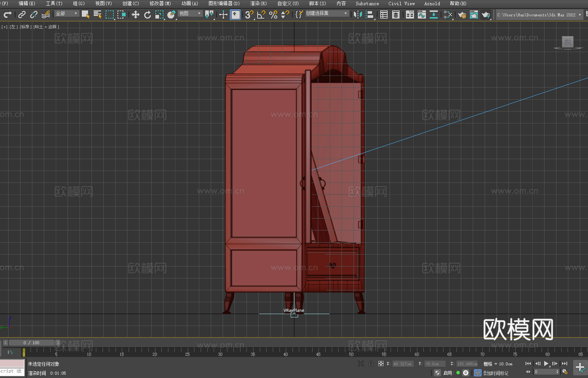Screen dimensions: 588x378
Task: Click viewport [粘土 + 边面] display label
Action: (x=46, y=27)
